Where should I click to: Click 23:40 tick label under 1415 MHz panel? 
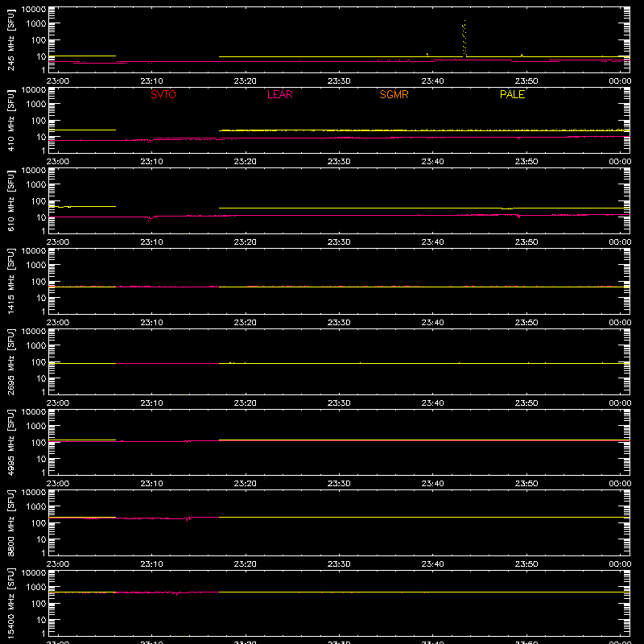(432, 323)
